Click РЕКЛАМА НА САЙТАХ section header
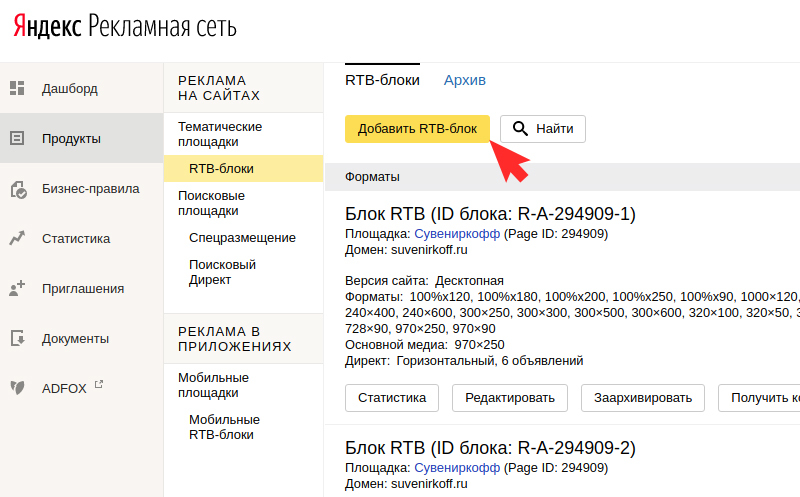 tap(219, 88)
